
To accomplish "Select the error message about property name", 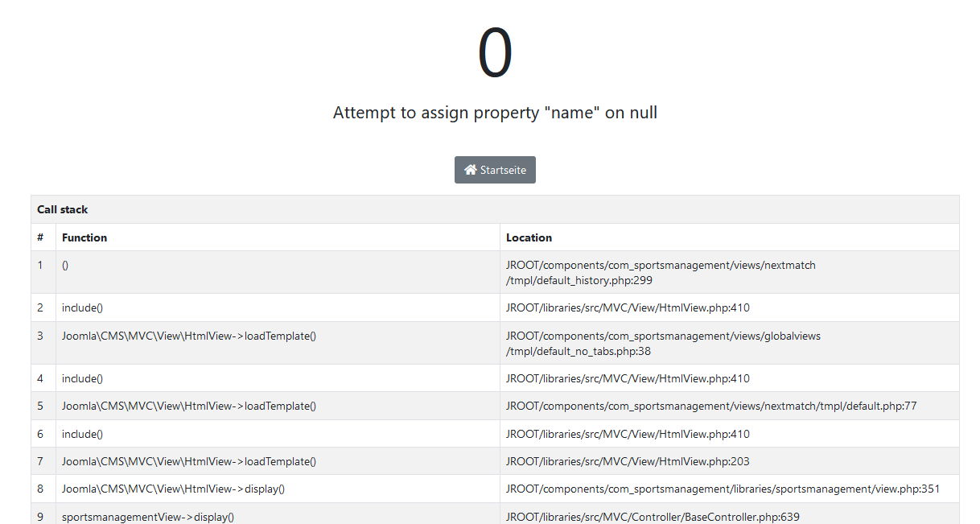I will point(496,113).
